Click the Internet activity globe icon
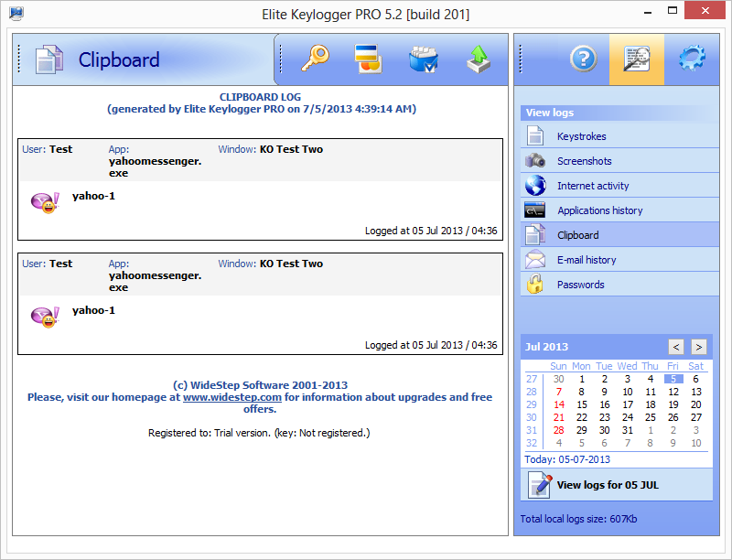Screen dimensions: 732x560 535,185
